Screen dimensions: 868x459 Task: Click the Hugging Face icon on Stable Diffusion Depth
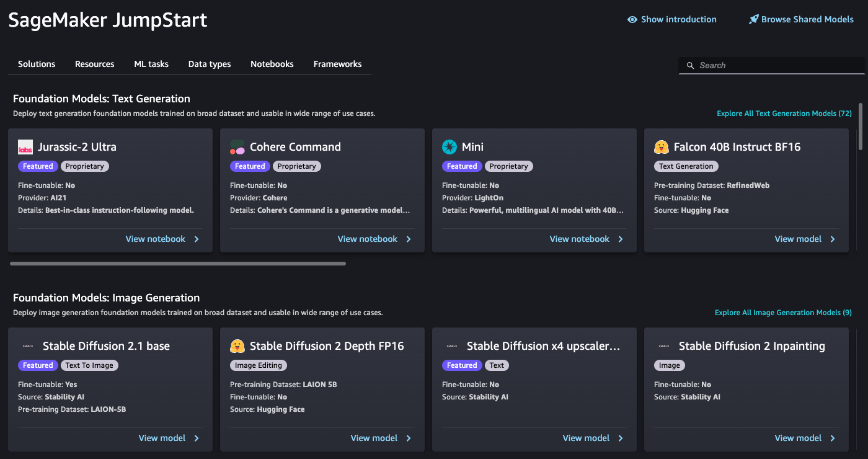(237, 346)
